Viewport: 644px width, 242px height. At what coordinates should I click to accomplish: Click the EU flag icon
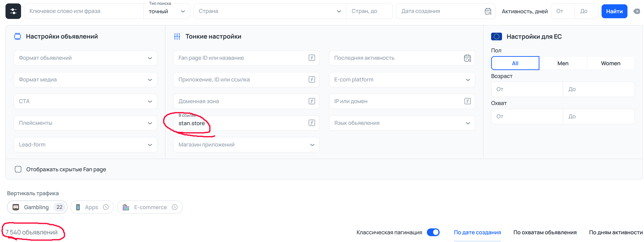click(x=497, y=36)
